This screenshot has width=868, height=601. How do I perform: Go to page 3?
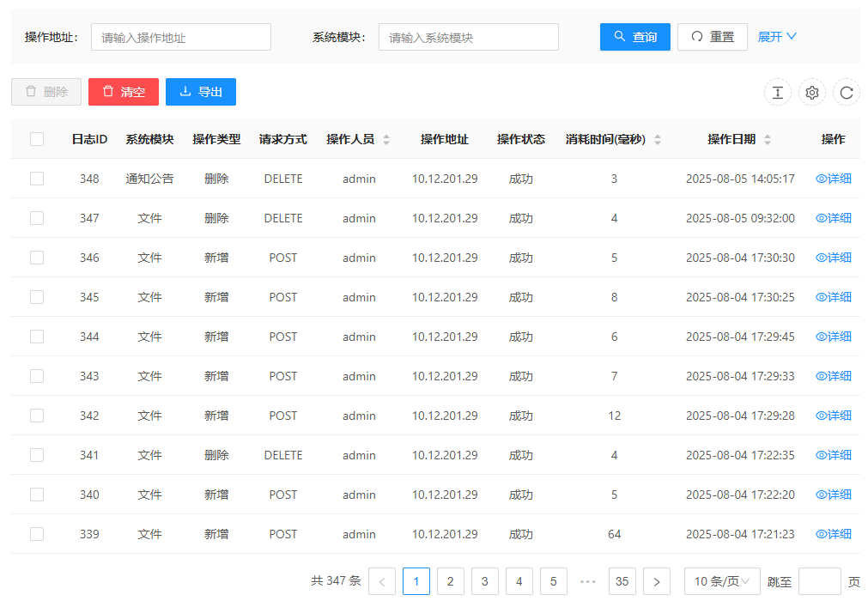coord(485,581)
